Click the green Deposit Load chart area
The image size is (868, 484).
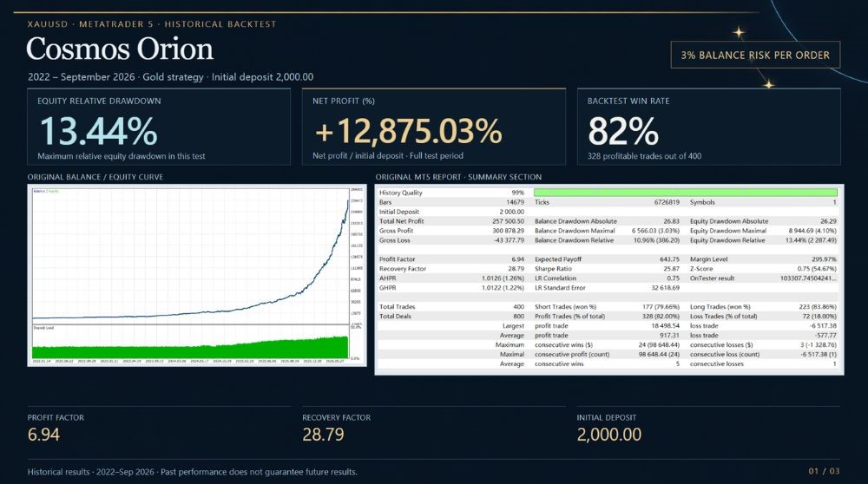click(x=190, y=348)
